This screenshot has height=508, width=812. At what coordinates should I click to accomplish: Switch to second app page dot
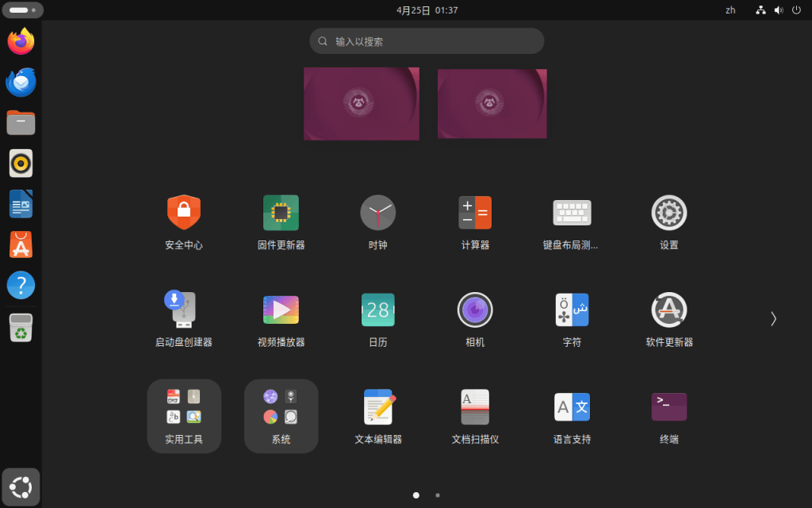tap(438, 495)
